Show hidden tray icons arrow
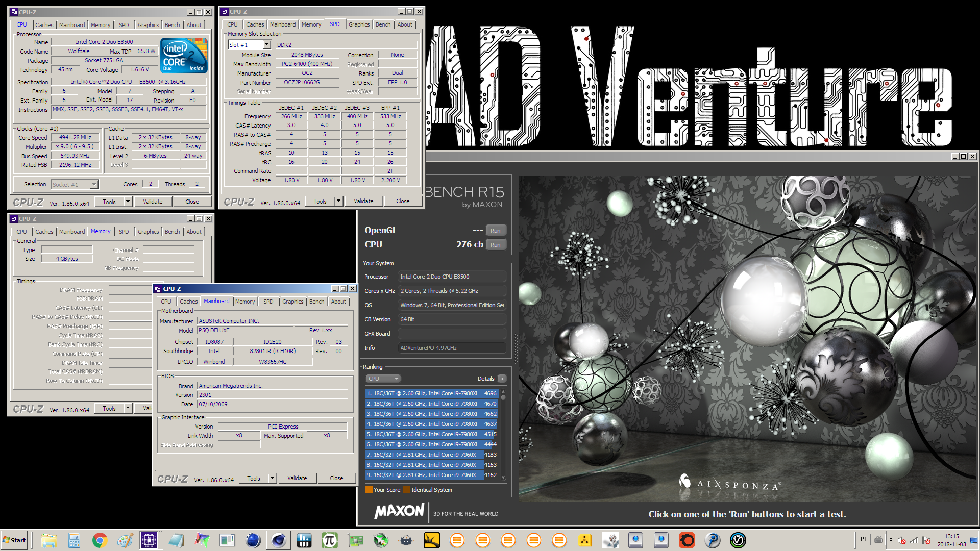This screenshot has height=551, width=980. pos(891,540)
